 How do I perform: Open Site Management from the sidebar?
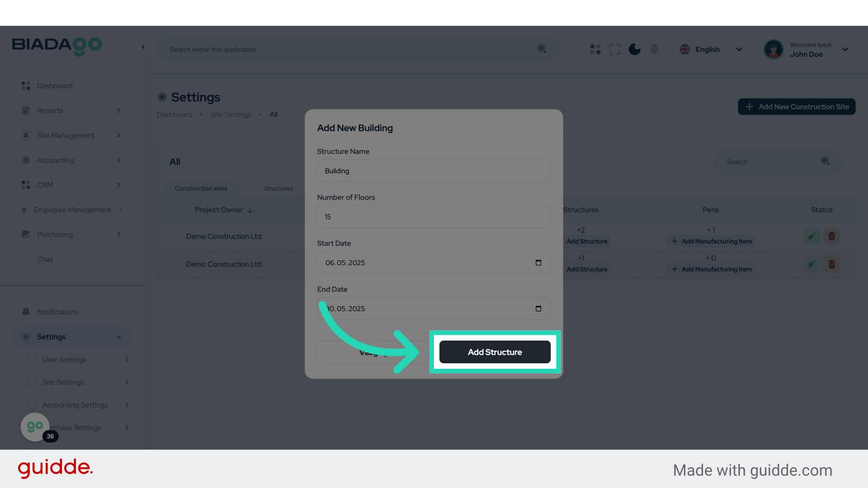(25, 135)
